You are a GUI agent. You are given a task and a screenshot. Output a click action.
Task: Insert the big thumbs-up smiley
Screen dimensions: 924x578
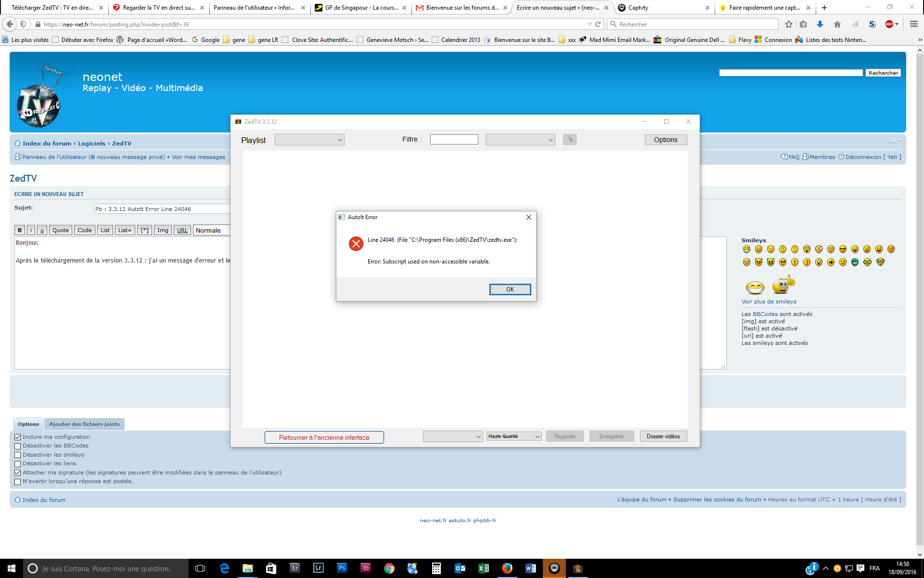coord(783,284)
